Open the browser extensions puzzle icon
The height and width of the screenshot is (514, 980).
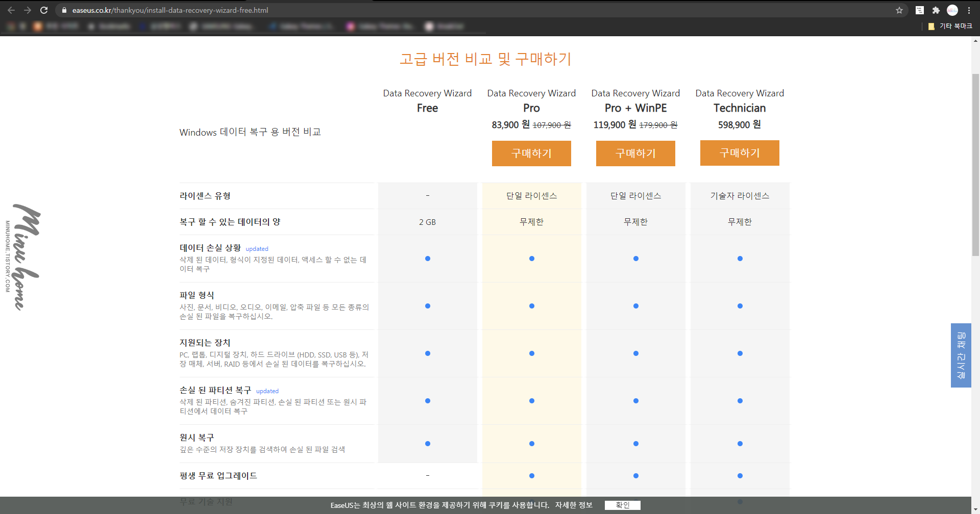(936, 10)
